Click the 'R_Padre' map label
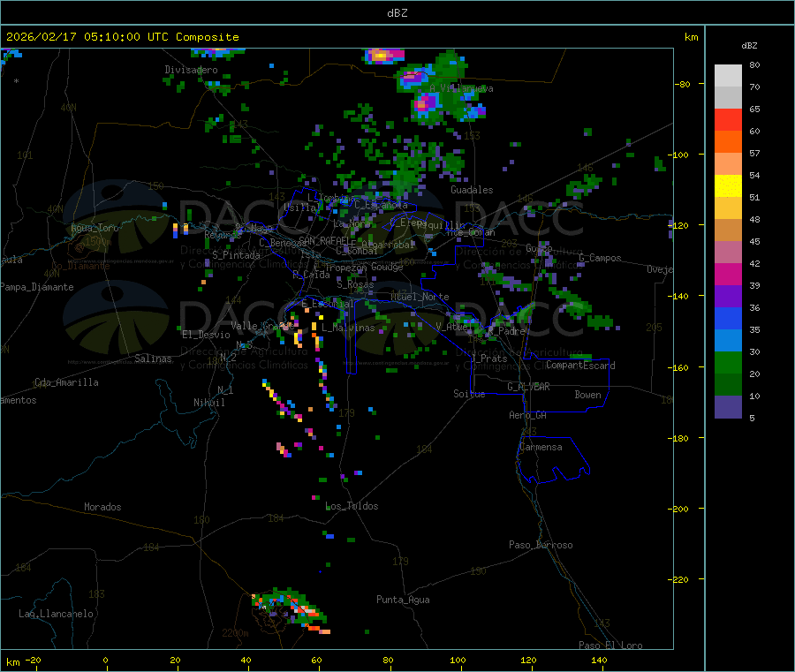This screenshot has height=672, width=795. click(x=507, y=331)
